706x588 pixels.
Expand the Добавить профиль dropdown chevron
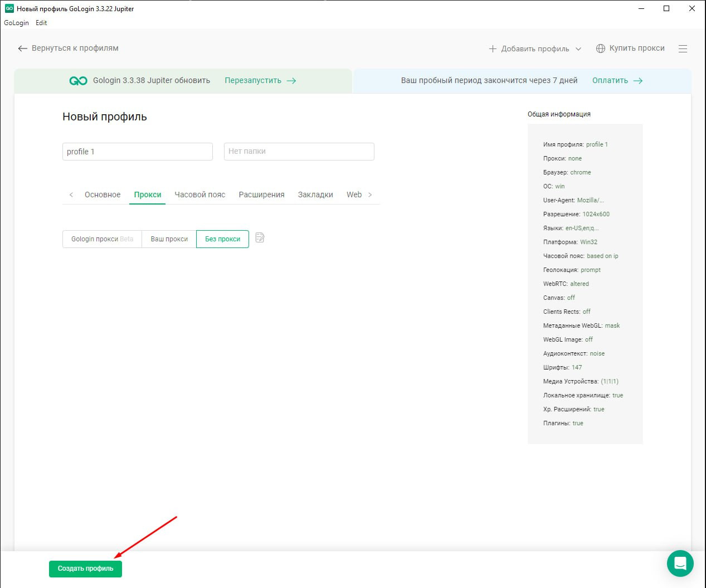tap(578, 49)
